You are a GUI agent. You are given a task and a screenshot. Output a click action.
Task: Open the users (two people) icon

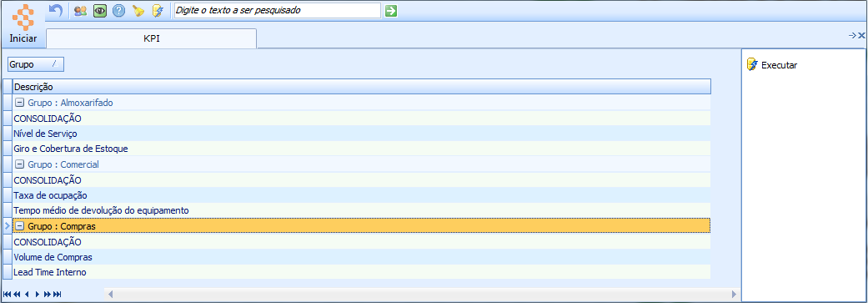(80, 11)
